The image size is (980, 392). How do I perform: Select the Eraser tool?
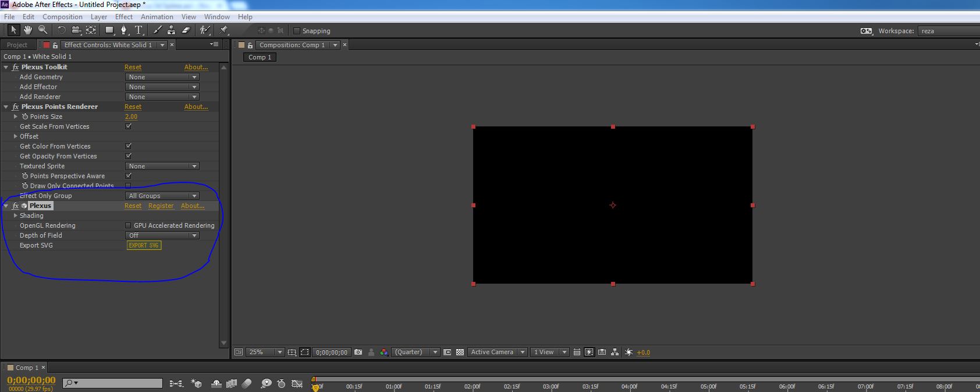[x=186, y=30]
